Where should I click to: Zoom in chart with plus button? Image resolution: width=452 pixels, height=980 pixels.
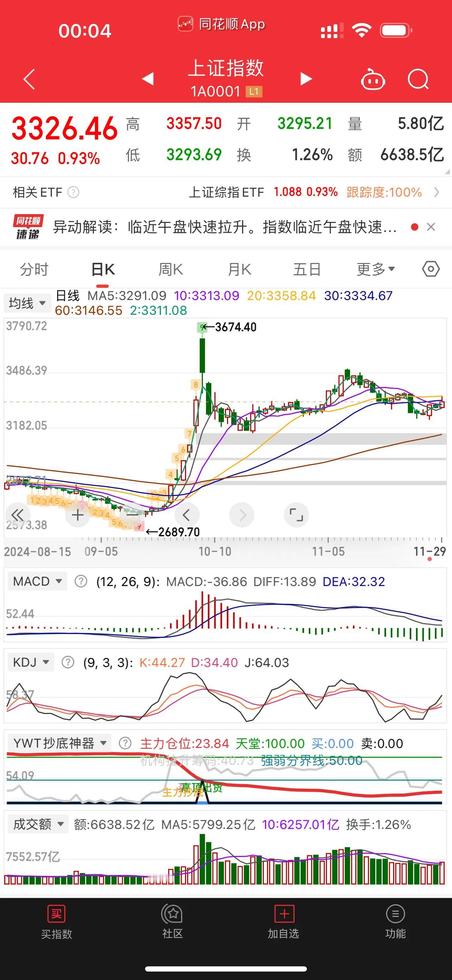[x=78, y=515]
